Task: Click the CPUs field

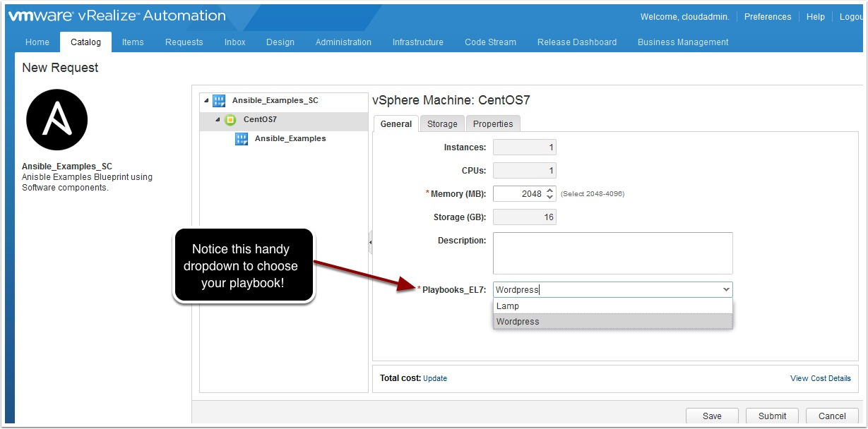Action: coord(525,171)
